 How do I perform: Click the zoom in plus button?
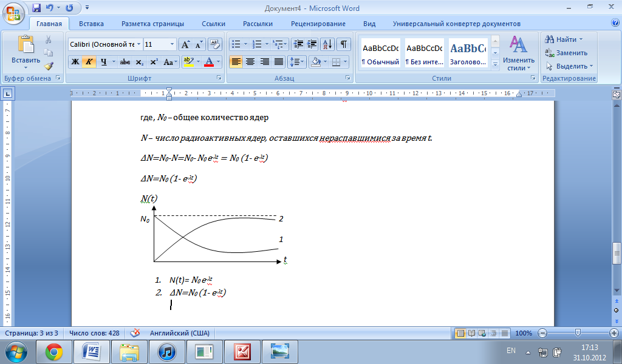pyautogui.click(x=614, y=333)
